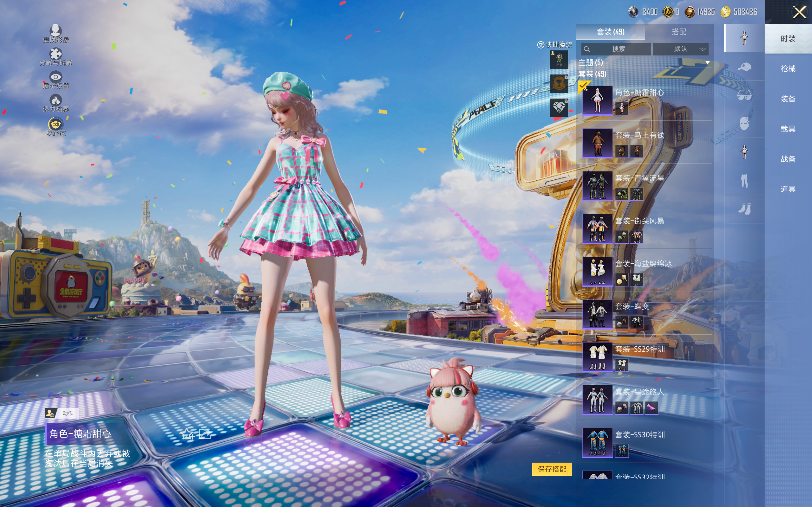Collapse the 主题 (5) section triangle

point(708,63)
